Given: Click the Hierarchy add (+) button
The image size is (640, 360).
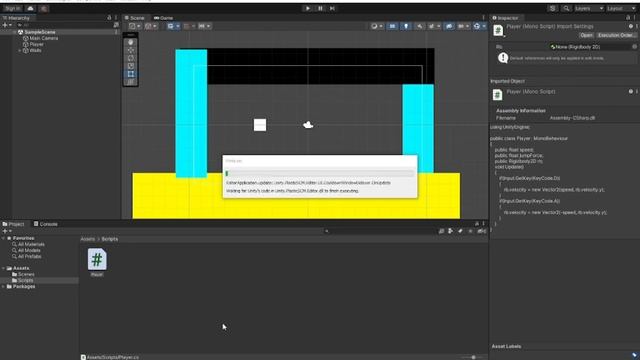Looking at the screenshot, I should pyautogui.click(x=7, y=25).
